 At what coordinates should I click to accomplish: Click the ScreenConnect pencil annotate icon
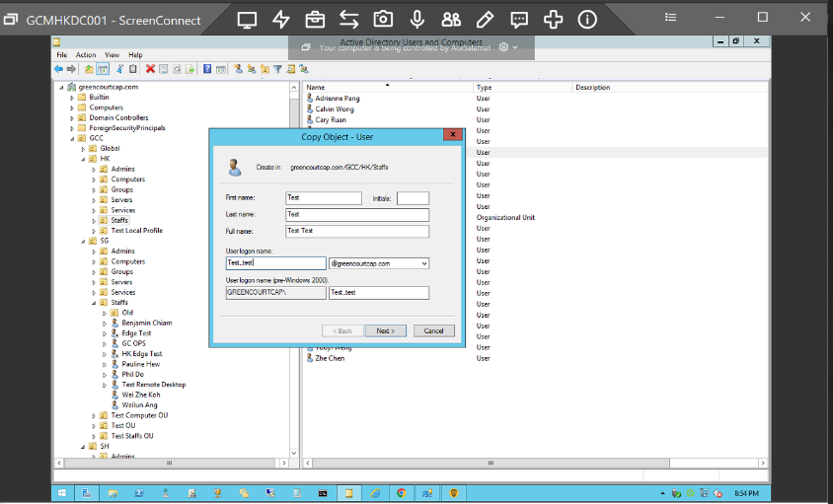pos(485,20)
